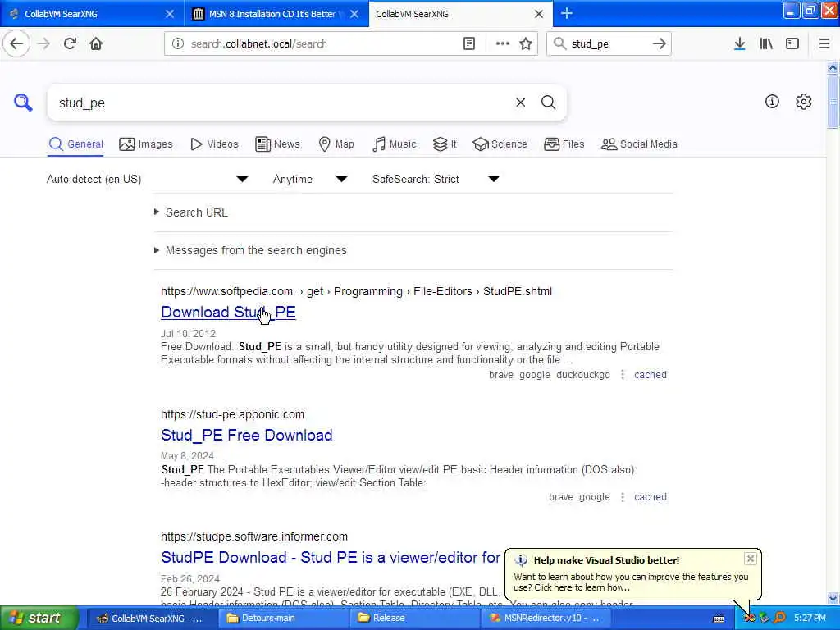
Task: Run search with the magnifier button
Action: coord(548,103)
